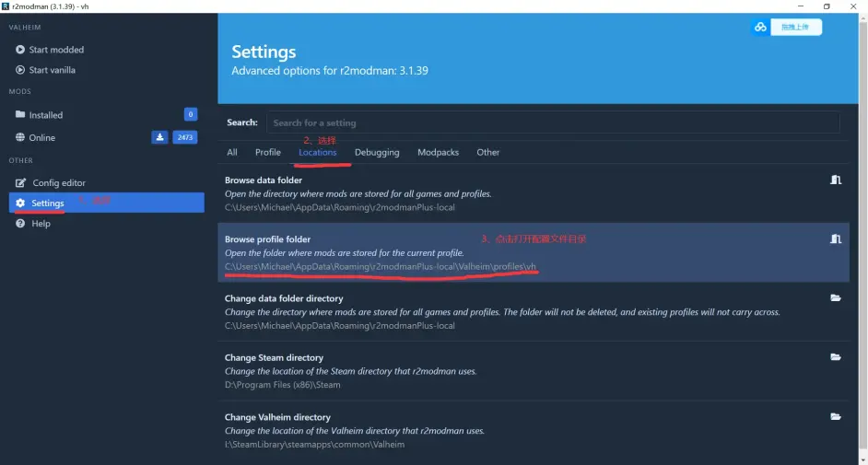Minimize the r2modman window

(x=801, y=6)
